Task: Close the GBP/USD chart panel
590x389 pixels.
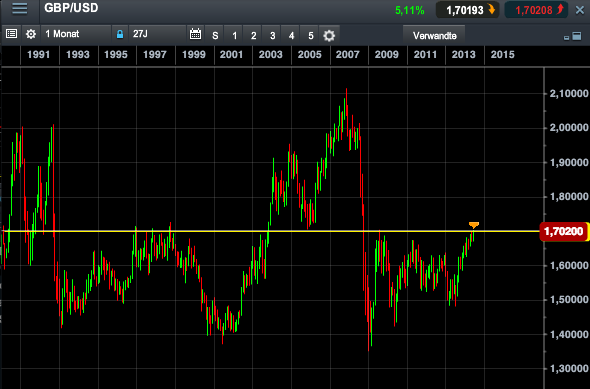Action: [580, 10]
